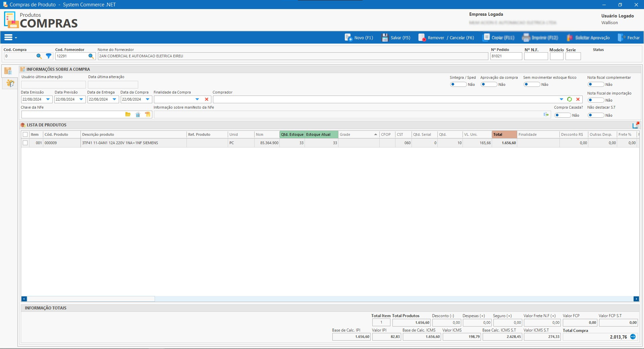The height and width of the screenshot is (349, 644).
Task: Enable the Compra Casada toggle
Action: 562,115
